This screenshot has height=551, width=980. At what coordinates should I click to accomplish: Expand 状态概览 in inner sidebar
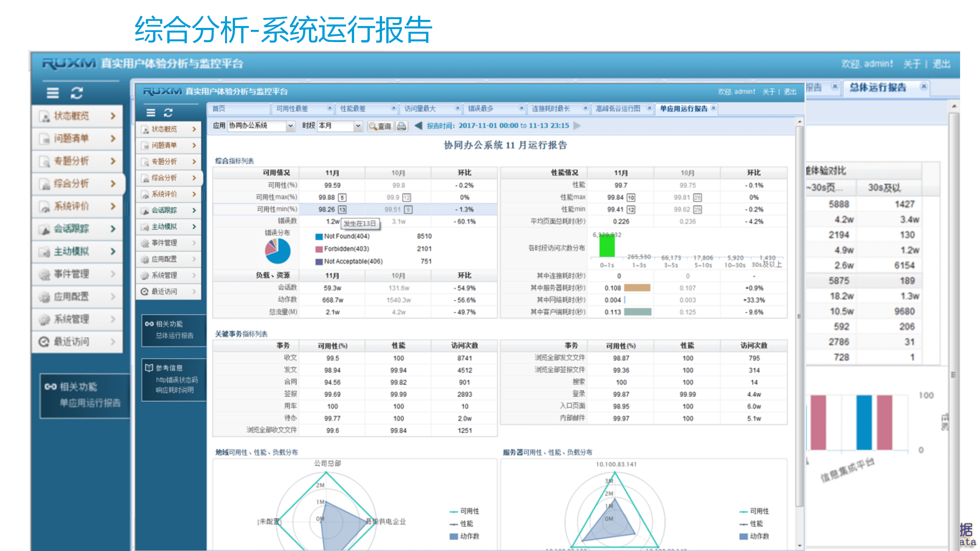pos(194,129)
